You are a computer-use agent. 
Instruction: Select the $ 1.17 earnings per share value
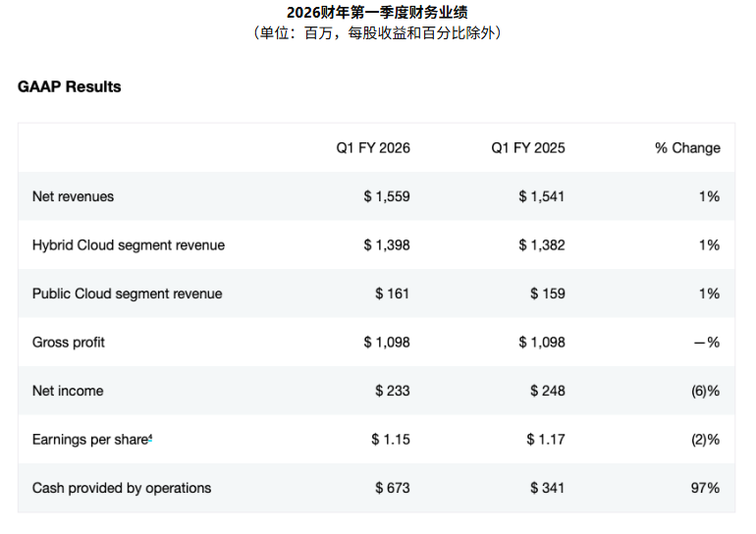(545, 440)
